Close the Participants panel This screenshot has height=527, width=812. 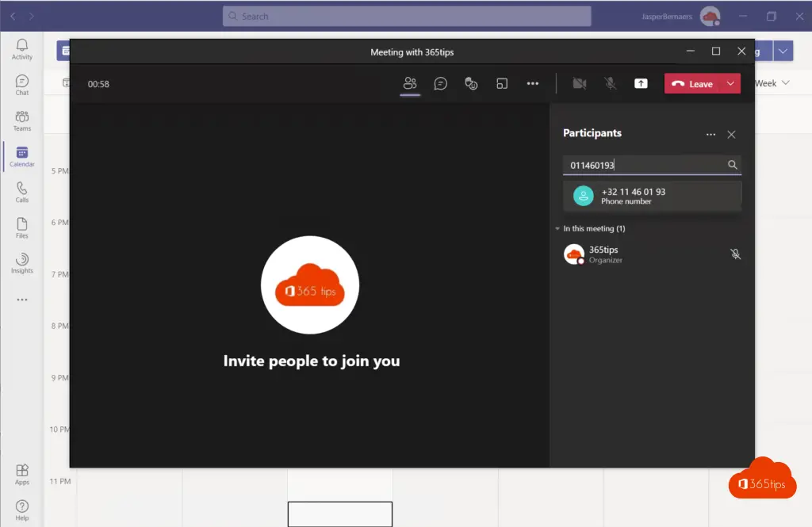731,135
